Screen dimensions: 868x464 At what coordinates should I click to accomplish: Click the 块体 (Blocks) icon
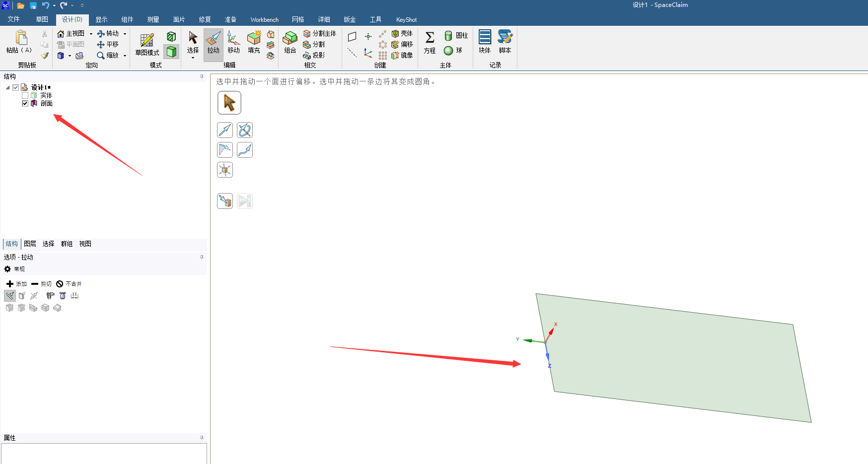[x=485, y=43]
